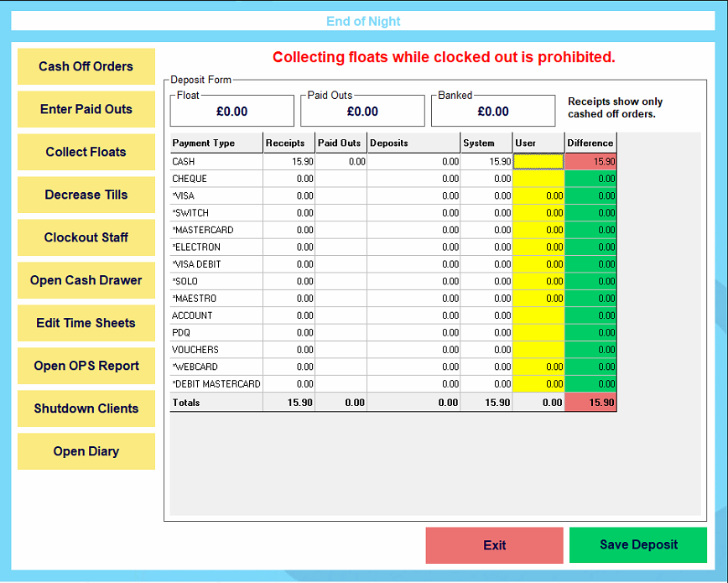
Task: Edit the *ELECTRON User cell
Action: 538,247
